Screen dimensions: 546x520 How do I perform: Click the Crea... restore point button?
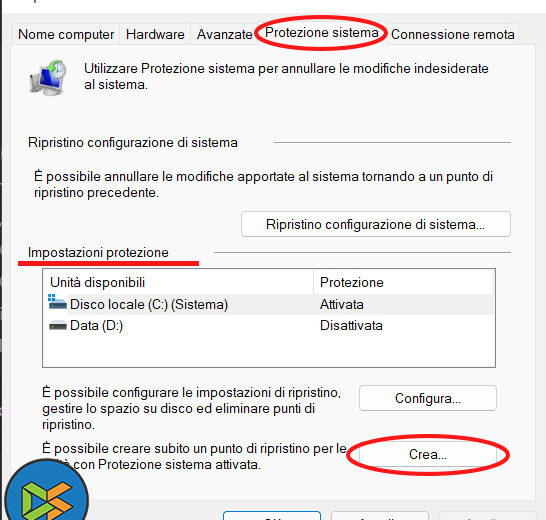pos(428,454)
